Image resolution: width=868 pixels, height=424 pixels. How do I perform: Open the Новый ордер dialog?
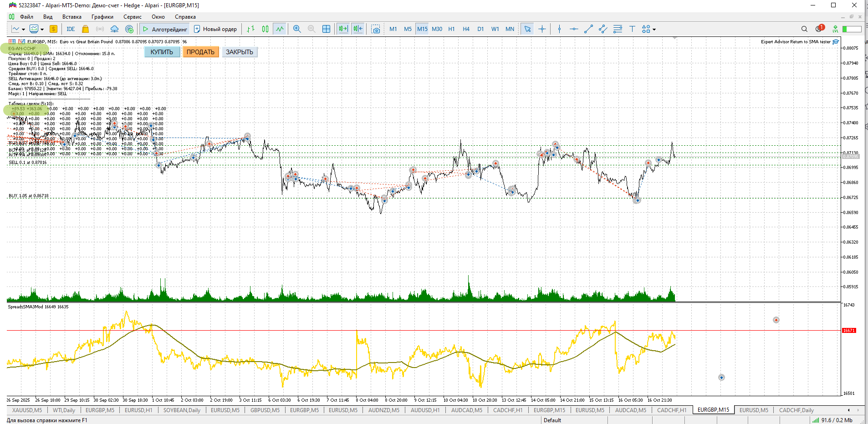(x=215, y=29)
